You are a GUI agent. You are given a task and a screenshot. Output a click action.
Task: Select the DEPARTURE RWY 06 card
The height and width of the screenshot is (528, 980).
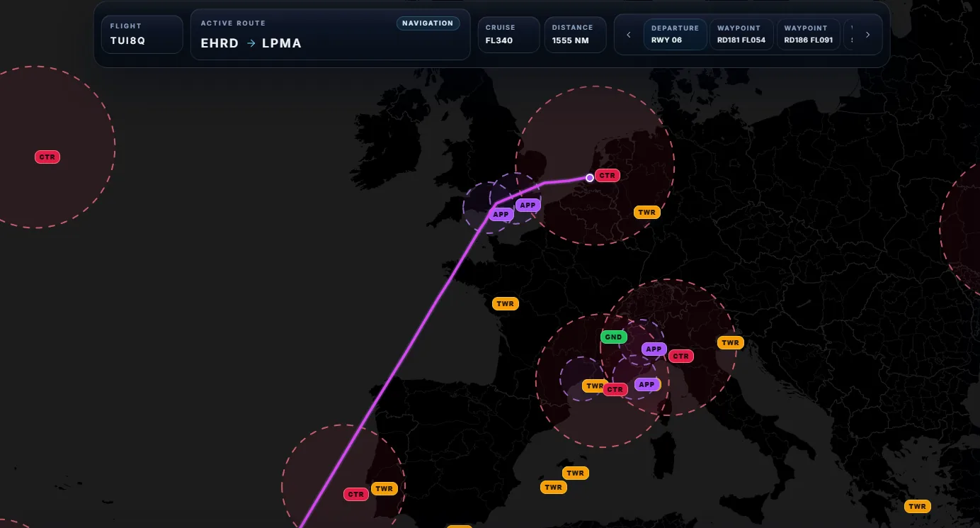[675, 34]
